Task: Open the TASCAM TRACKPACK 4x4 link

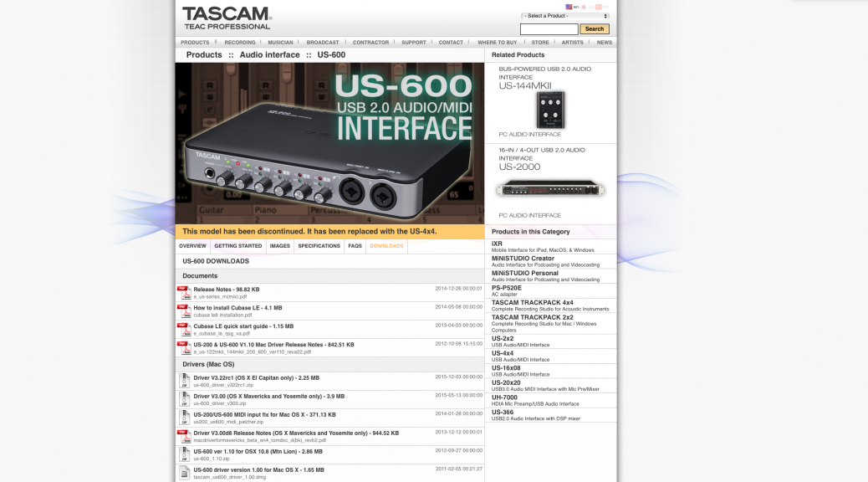Action: (x=533, y=302)
